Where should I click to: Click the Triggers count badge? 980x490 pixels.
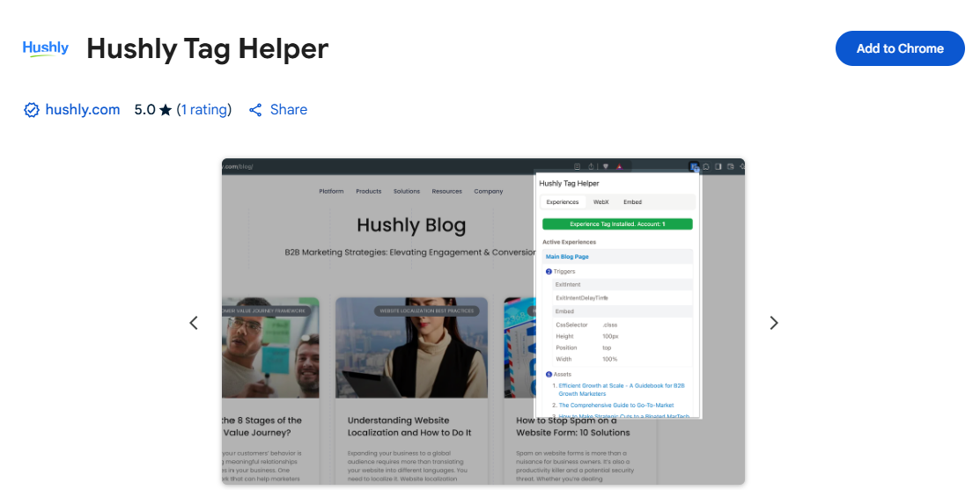point(549,272)
